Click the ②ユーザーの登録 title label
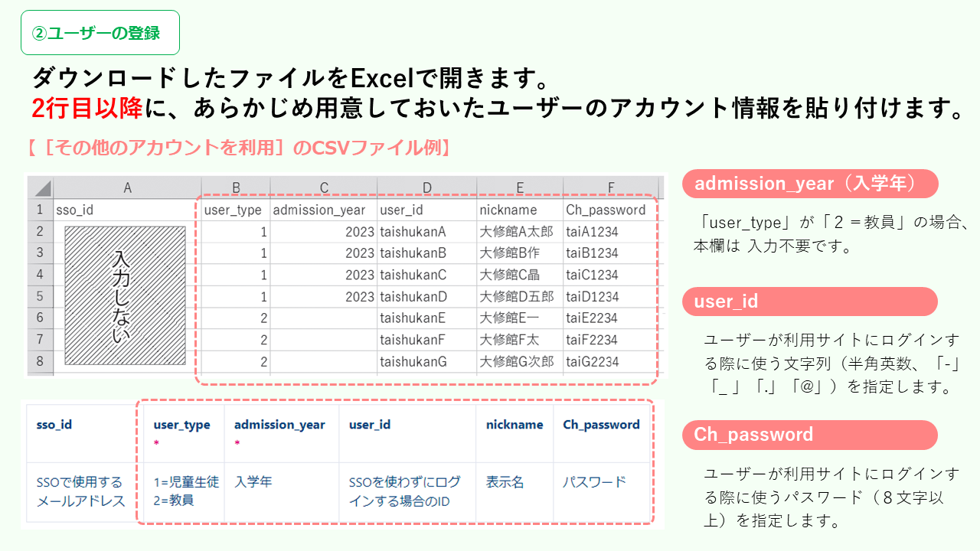980x551 pixels. (x=100, y=33)
